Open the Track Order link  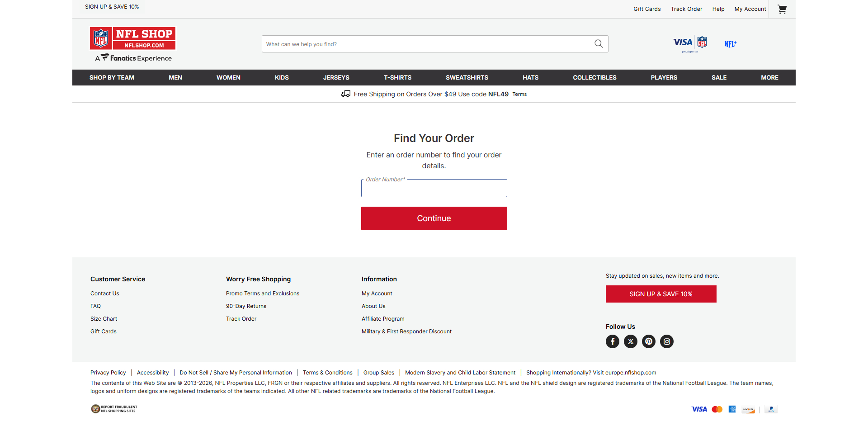pyautogui.click(x=686, y=9)
